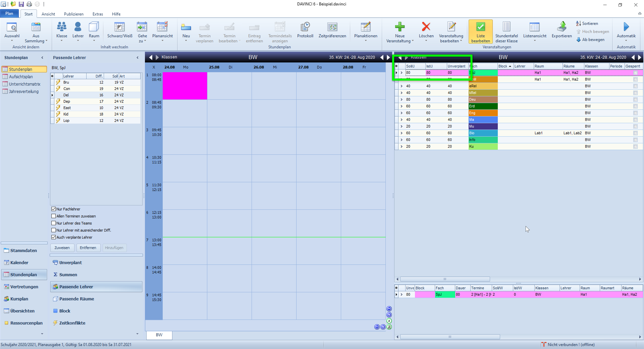This screenshot has height=349, width=644.
Task: Switch to the Ansicht ribbon tab
Action: coord(48,14)
